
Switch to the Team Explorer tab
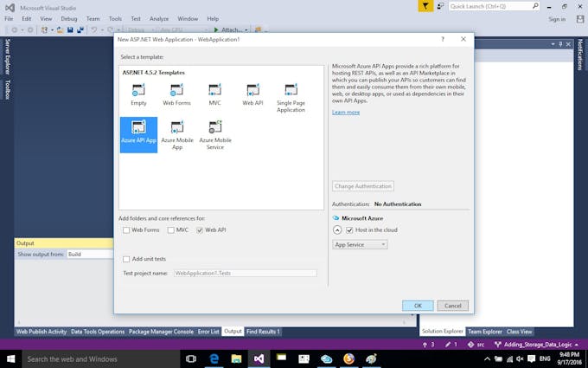485,332
